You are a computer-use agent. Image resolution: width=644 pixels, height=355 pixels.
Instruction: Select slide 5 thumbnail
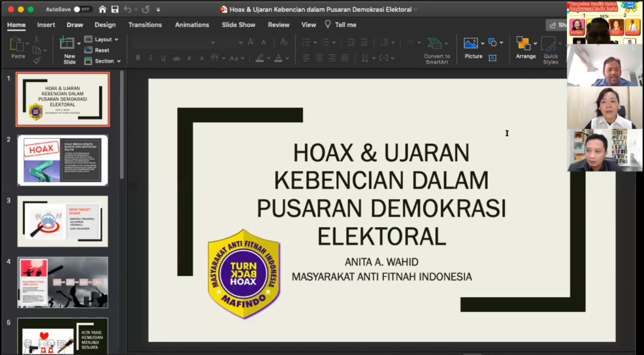pyautogui.click(x=63, y=336)
